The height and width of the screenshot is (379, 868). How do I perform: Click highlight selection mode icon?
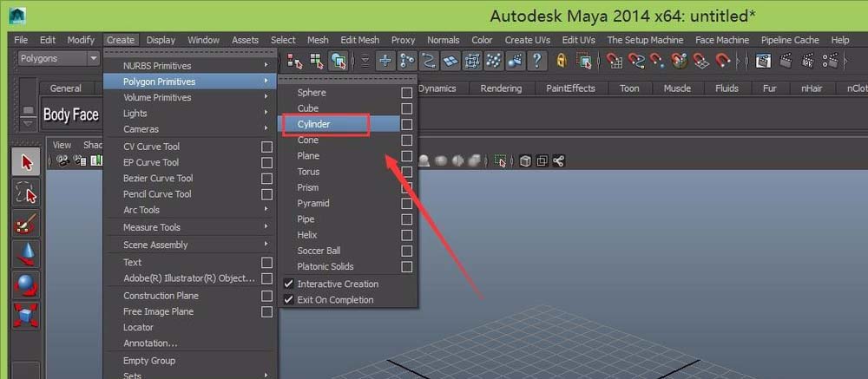(583, 61)
